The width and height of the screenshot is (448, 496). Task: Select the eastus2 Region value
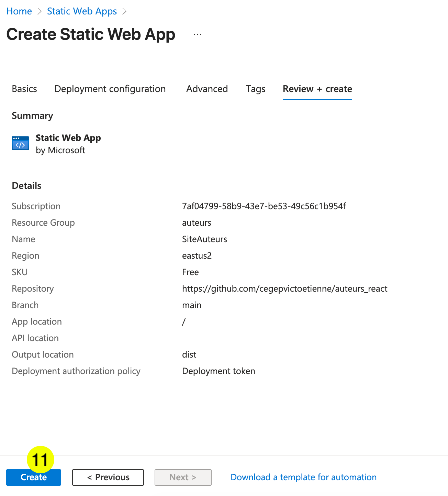pos(197,256)
